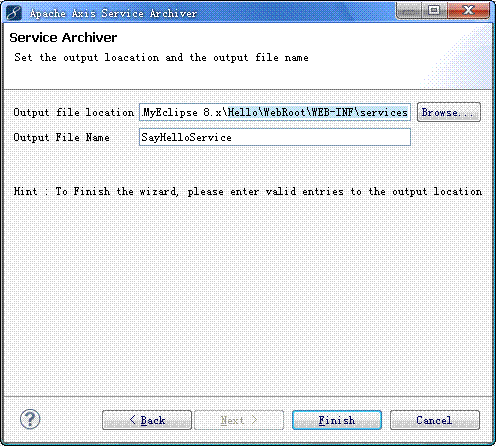Close the Apache Axis Service Archiver window
Screen dimensions: 496x446
468,10
